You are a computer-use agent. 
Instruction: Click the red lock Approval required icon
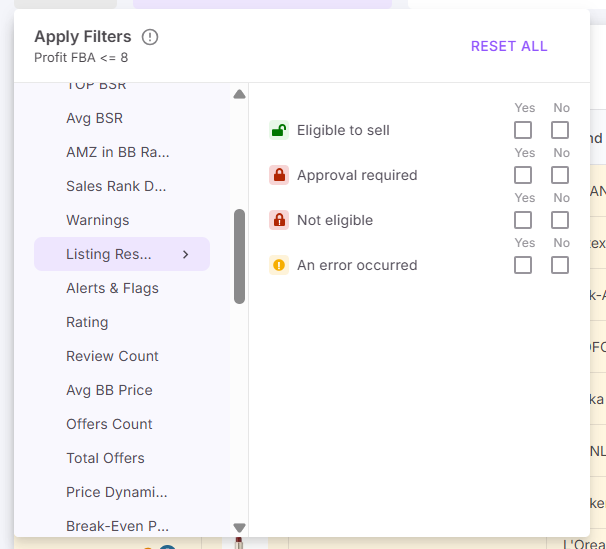click(x=279, y=175)
